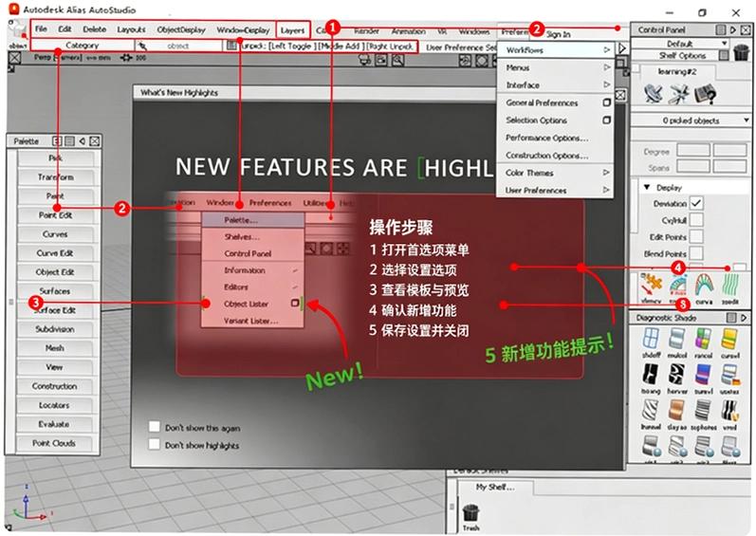Click the Transform palette button

coord(55,176)
